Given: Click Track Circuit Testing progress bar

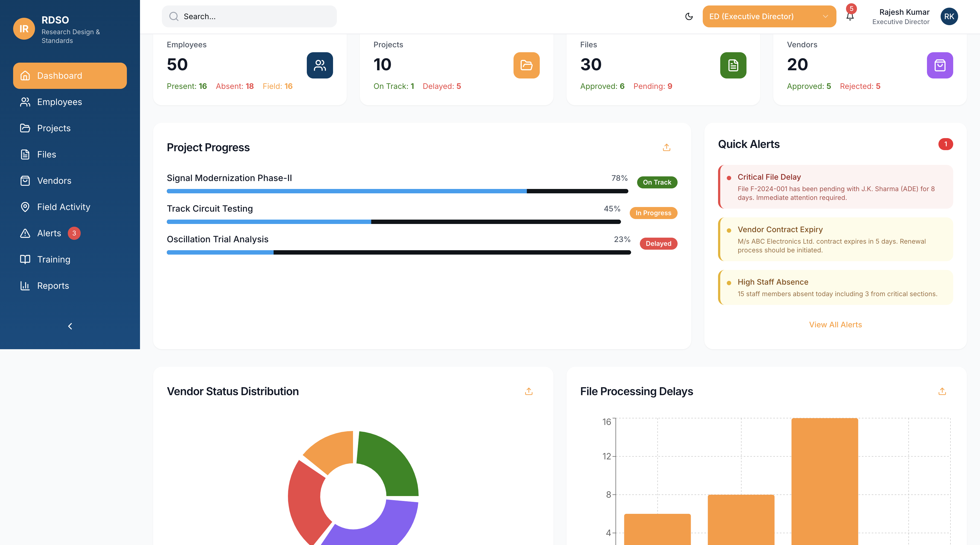Looking at the screenshot, I should point(394,222).
